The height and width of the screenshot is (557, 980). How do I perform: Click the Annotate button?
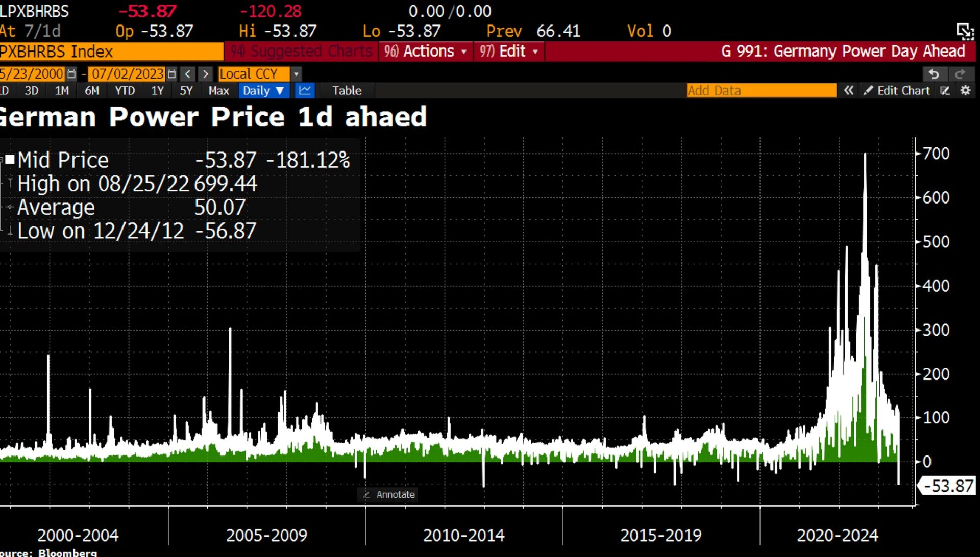pos(389,494)
